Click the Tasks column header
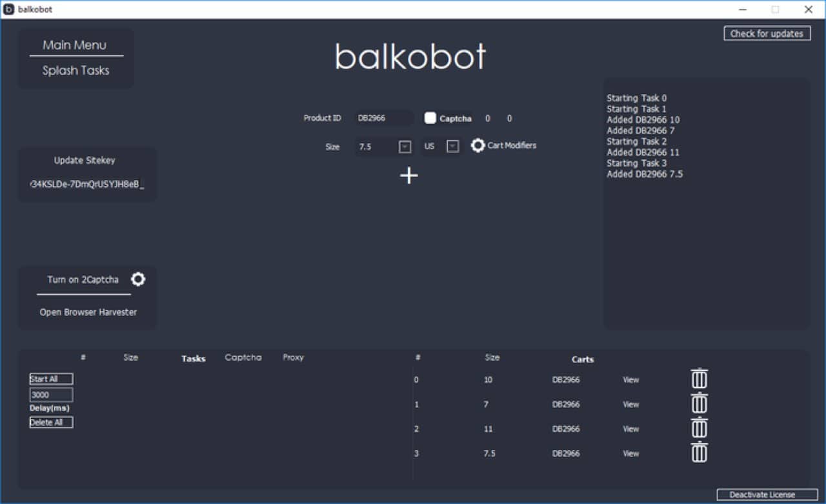The image size is (826, 504). (x=194, y=358)
